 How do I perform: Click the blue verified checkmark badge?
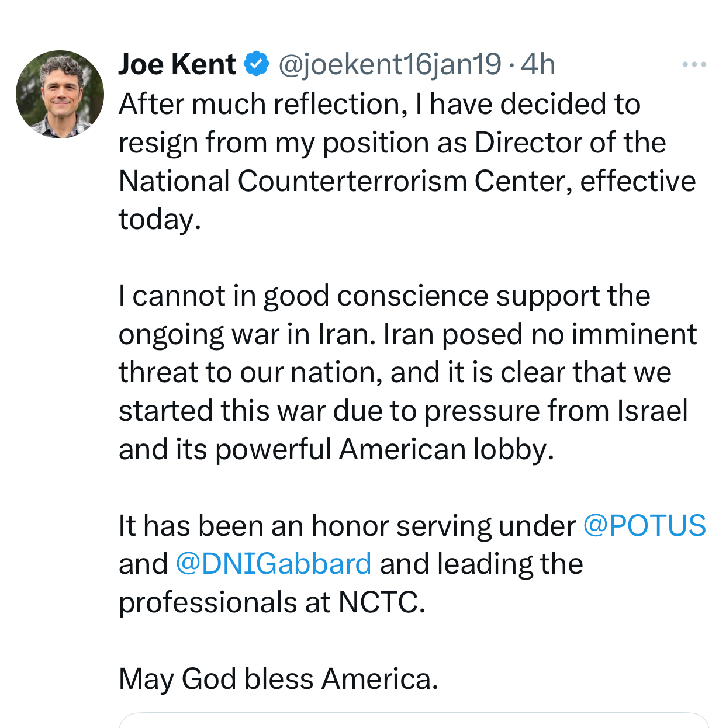(256, 64)
